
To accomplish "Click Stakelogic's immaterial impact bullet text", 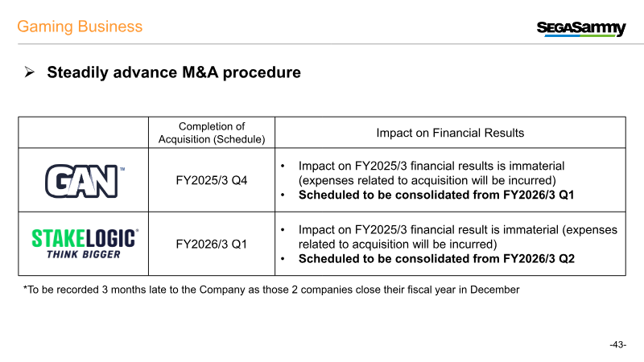I will 457,237.
